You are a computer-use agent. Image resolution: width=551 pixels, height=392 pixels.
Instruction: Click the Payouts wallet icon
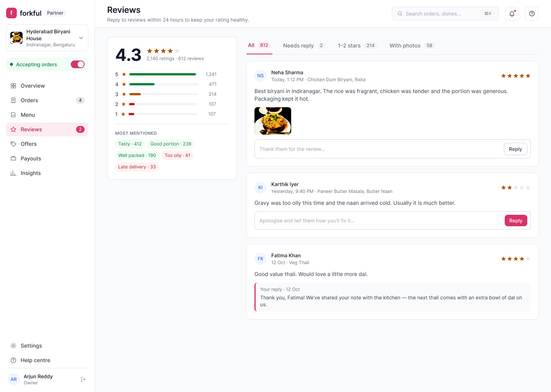pos(13,158)
